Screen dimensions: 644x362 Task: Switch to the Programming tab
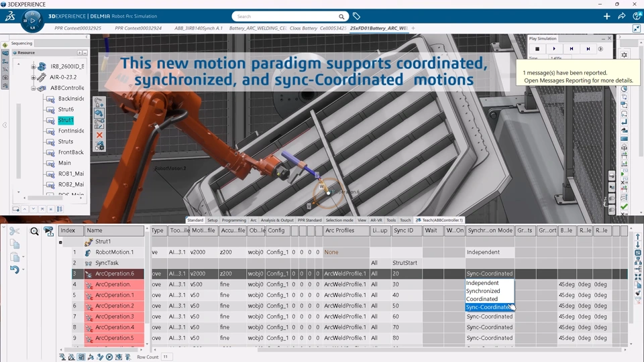(234, 221)
